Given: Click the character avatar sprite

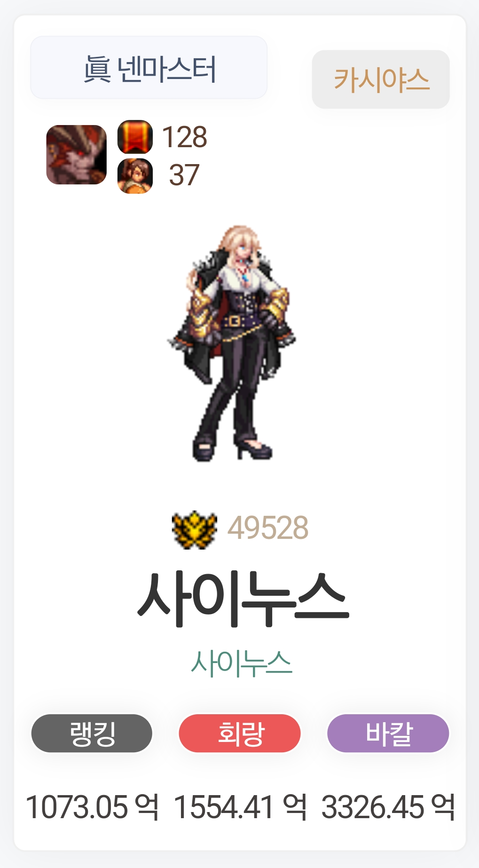Looking at the screenshot, I should point(233,343).
